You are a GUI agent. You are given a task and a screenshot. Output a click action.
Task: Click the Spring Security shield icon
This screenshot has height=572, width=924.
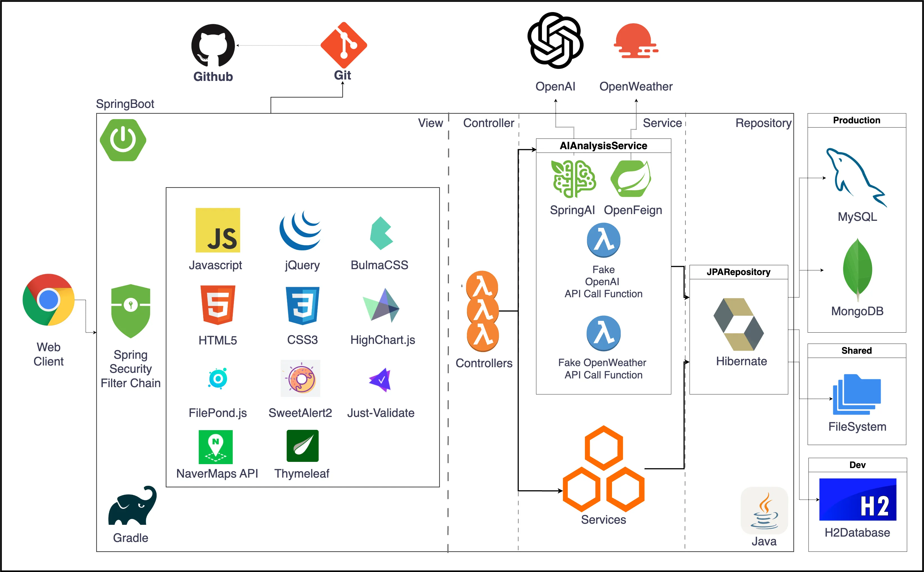[x=131, y=311]
